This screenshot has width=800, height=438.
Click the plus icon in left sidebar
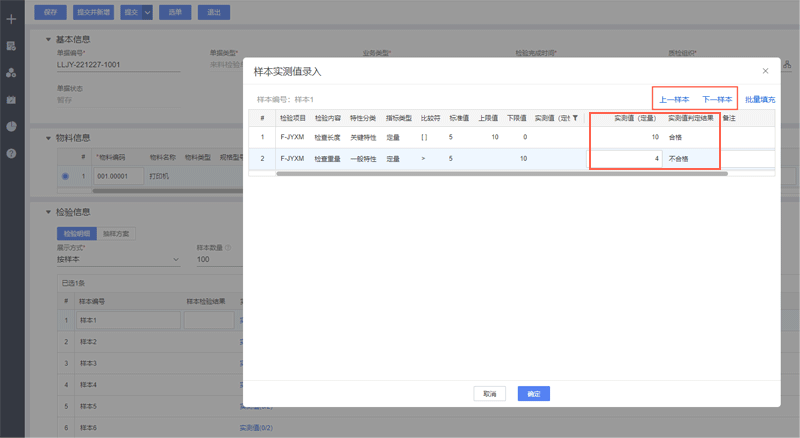click(11, 19)
